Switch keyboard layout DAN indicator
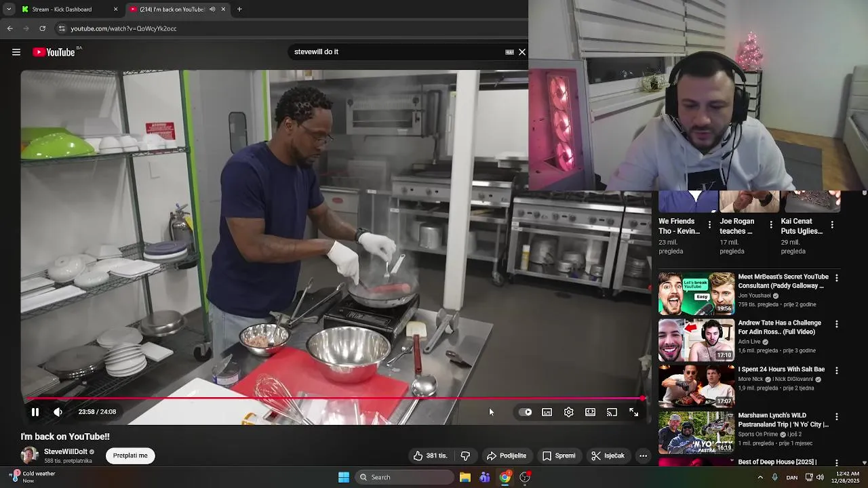868x488 pixels. [791, 478]
